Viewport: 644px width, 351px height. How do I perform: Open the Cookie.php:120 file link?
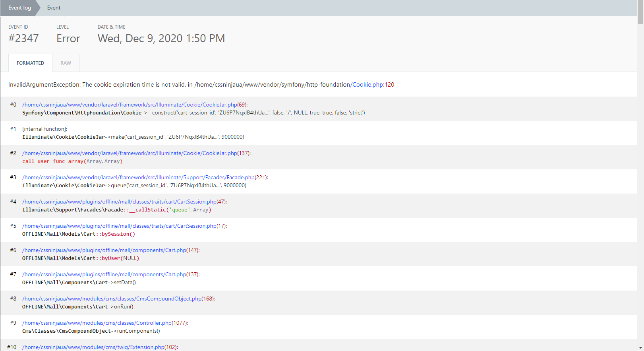(373, 85)
